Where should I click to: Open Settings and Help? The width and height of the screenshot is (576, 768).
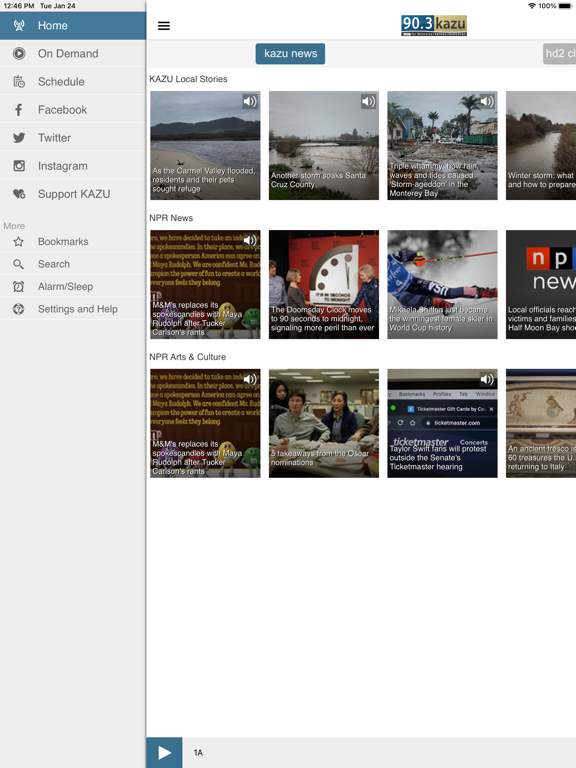click(x=73, y=309)
